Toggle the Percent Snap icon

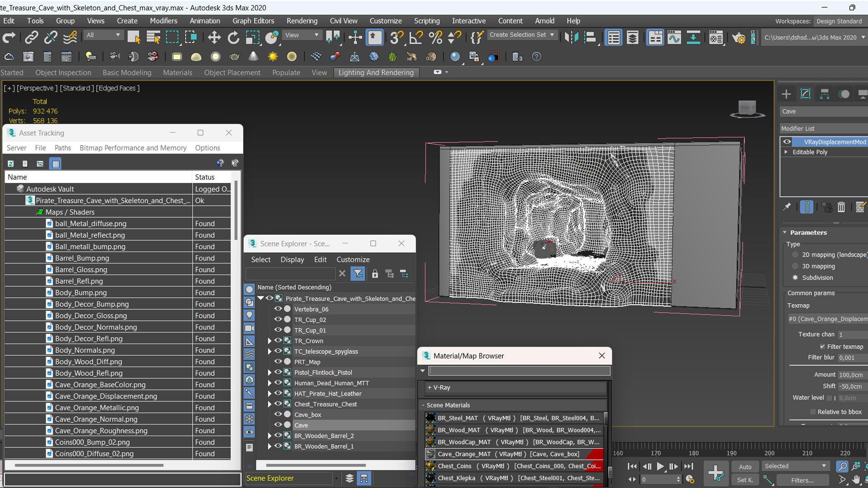click(435, 38)
